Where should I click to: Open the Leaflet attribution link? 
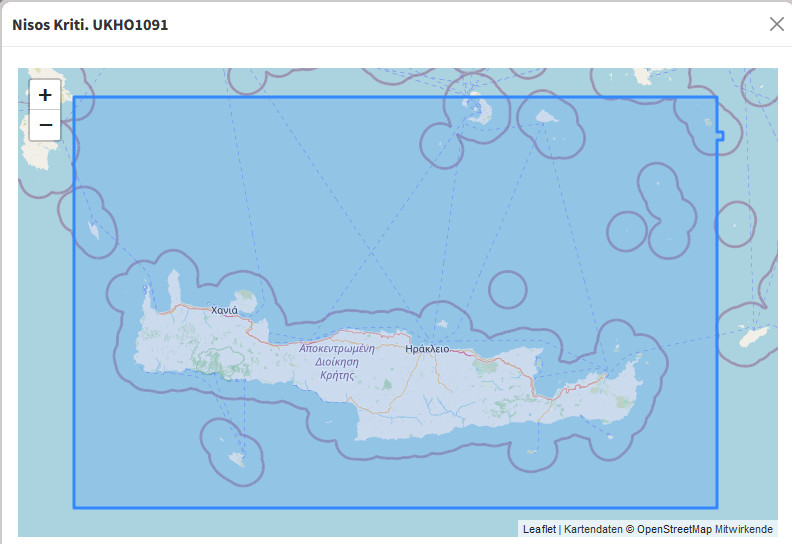[539, 529]
